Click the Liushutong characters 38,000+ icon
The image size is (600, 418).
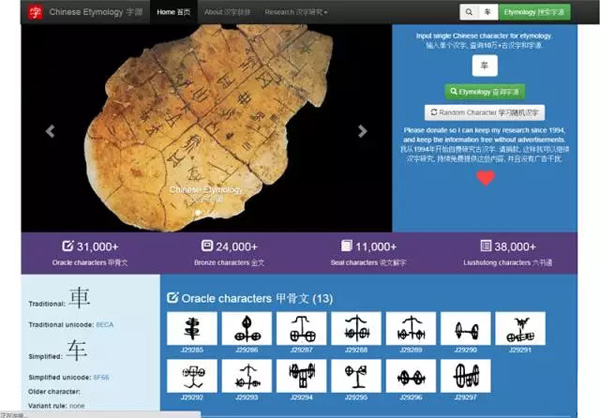(485, 246)
